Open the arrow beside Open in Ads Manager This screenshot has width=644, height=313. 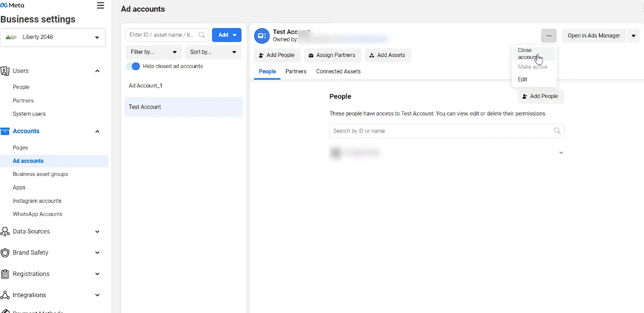tap(633, 36)
